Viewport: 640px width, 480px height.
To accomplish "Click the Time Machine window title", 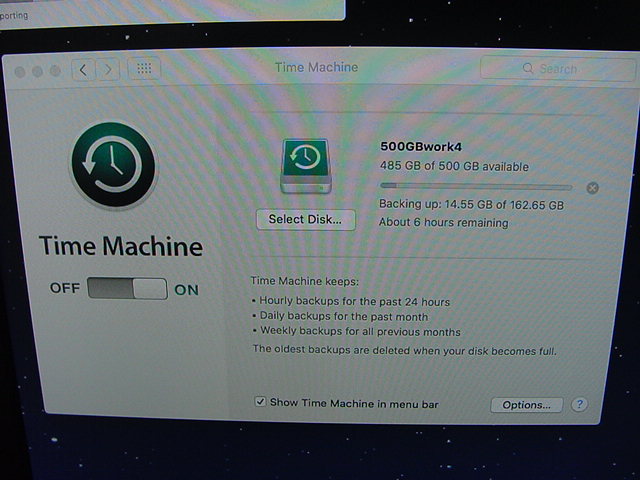I will [316, 67].
